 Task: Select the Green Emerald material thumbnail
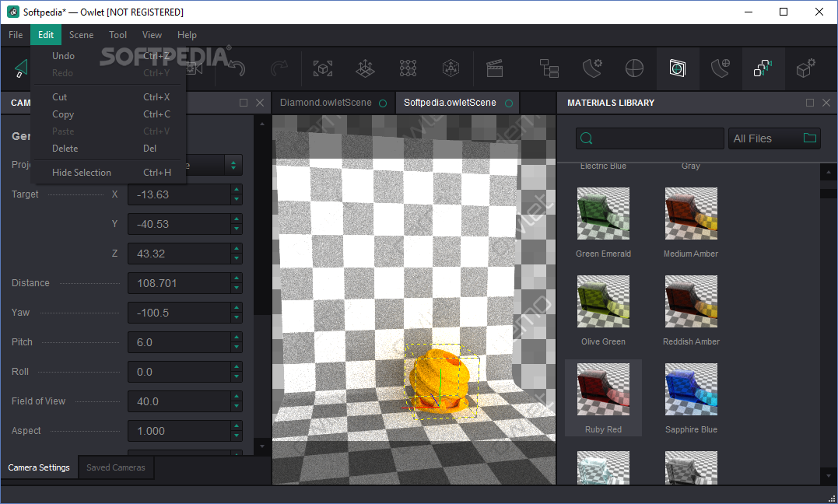pyautogui.click(x=603, y=213)
